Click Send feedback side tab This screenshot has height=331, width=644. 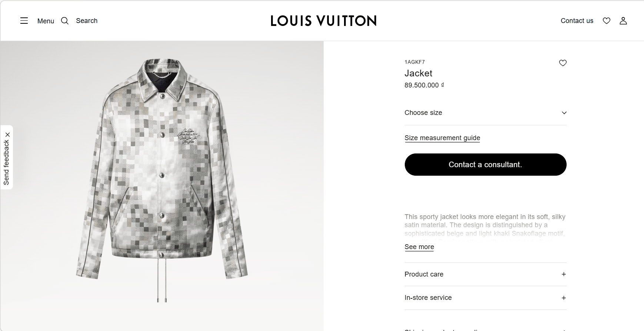coord(6,162)
